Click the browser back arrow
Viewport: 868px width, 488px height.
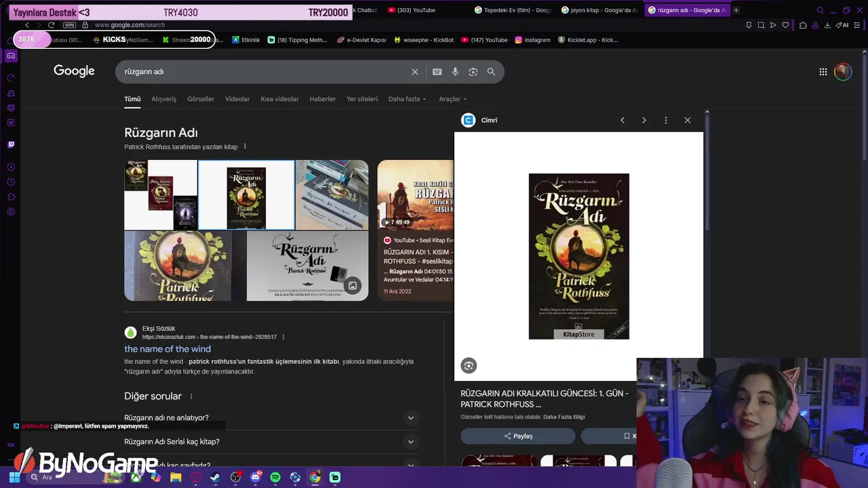pyautogui.click(x=27, y=25)
